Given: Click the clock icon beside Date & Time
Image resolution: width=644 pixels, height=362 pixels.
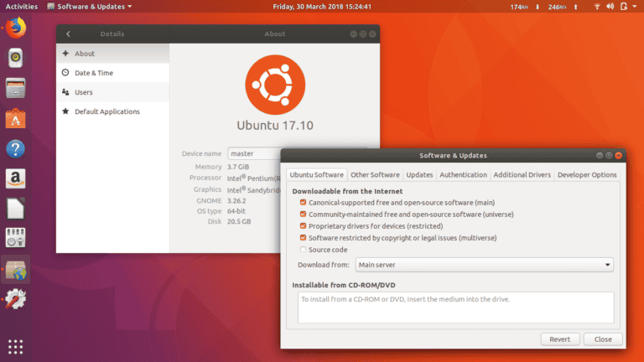Looking at the screenshot, I should click(x=65, y=73).
